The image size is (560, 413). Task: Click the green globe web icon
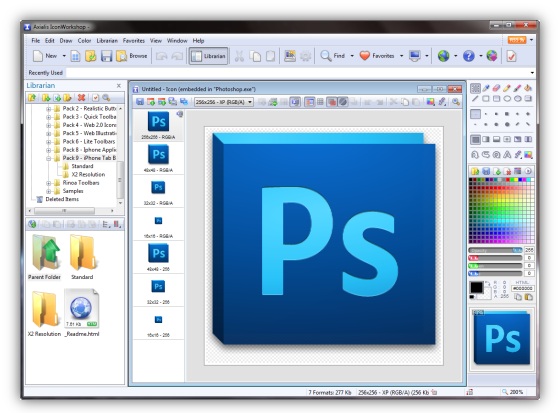pos(444,56)
